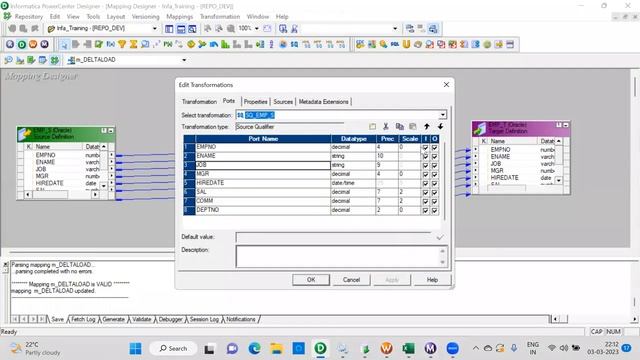Click the Windows Start button
Viewport: 640px width, 360px height.
pos(136,348)
